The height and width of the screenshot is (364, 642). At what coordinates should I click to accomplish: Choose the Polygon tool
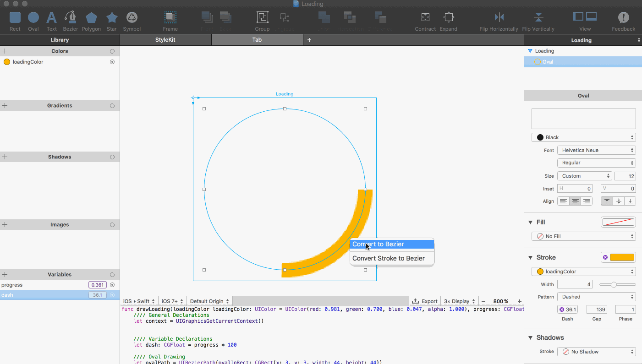(91, 18)
